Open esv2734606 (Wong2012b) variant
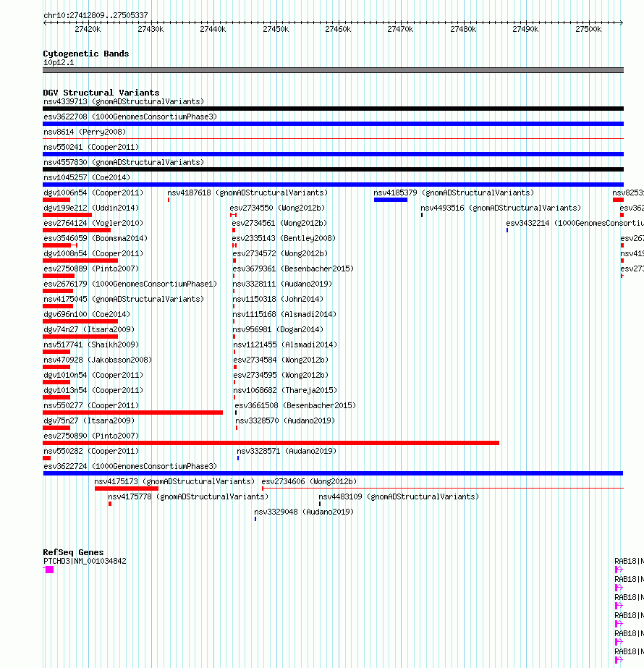This screenshot has height=668, width=644. [x=309, y=481]
